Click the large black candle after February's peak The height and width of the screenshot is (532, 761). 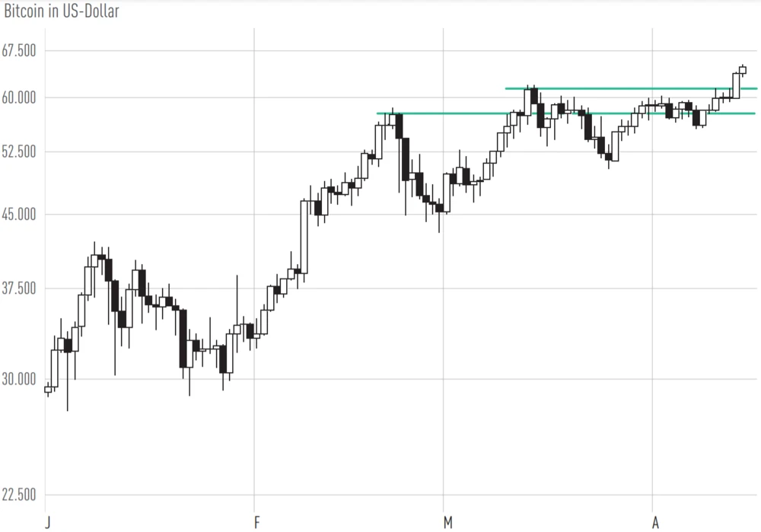pos(406,158)
